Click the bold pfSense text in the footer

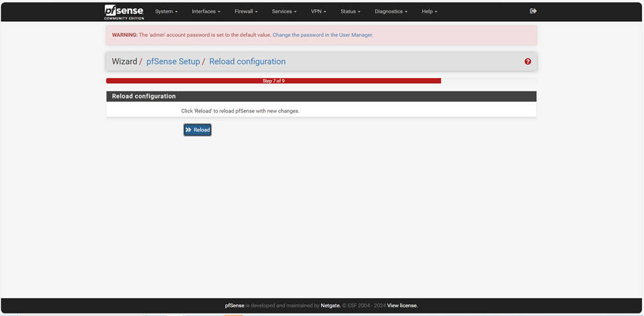(234, 305)
